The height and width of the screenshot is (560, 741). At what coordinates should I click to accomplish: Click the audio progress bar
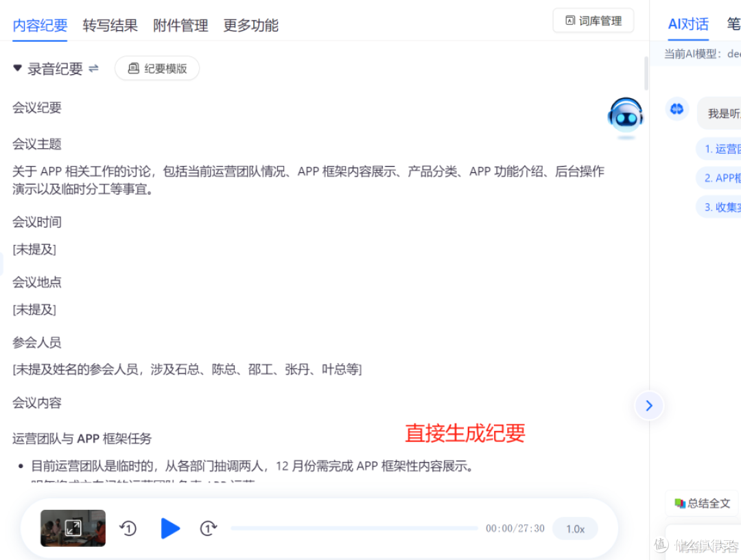tap(354, 528)
